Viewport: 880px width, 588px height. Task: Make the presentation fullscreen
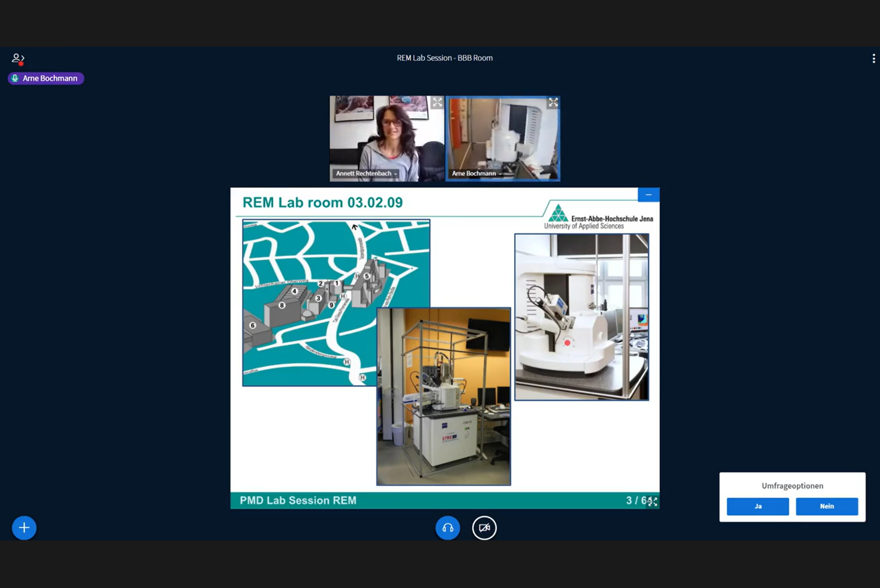click(x=652, y=501)
